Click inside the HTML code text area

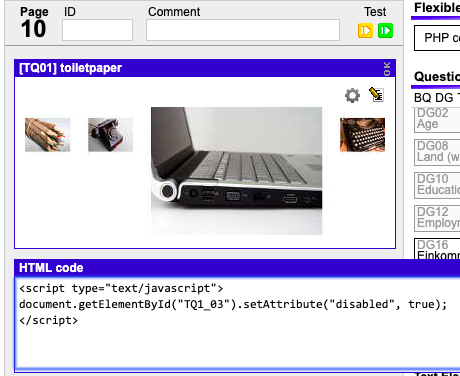point(237,323)
